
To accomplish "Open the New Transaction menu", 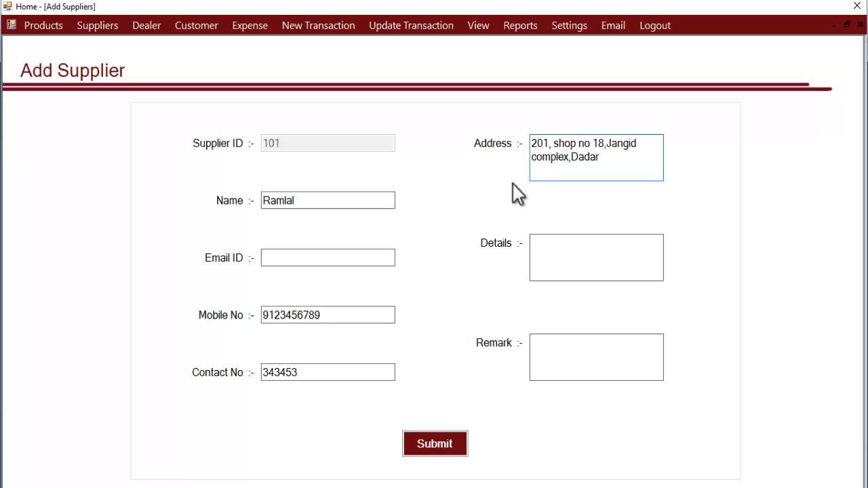I will click(319, 25).
